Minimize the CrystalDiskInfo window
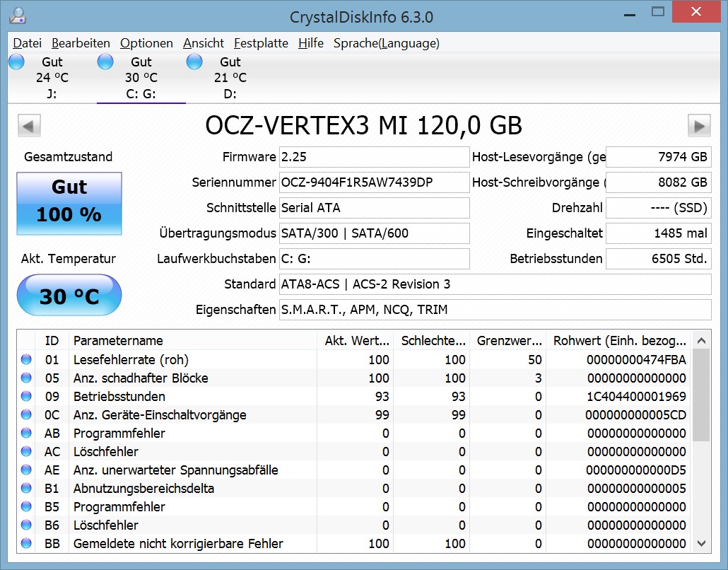 click(x=630, y=14)
